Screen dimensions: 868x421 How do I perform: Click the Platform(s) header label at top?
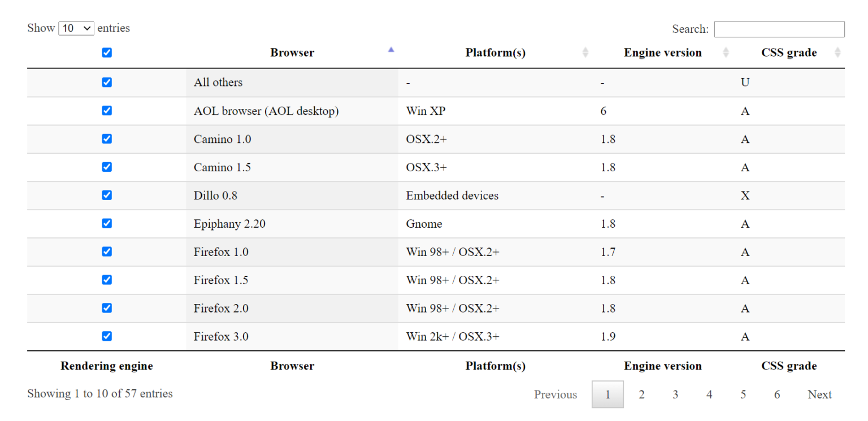pyautogui.click(x=496, y=53)
